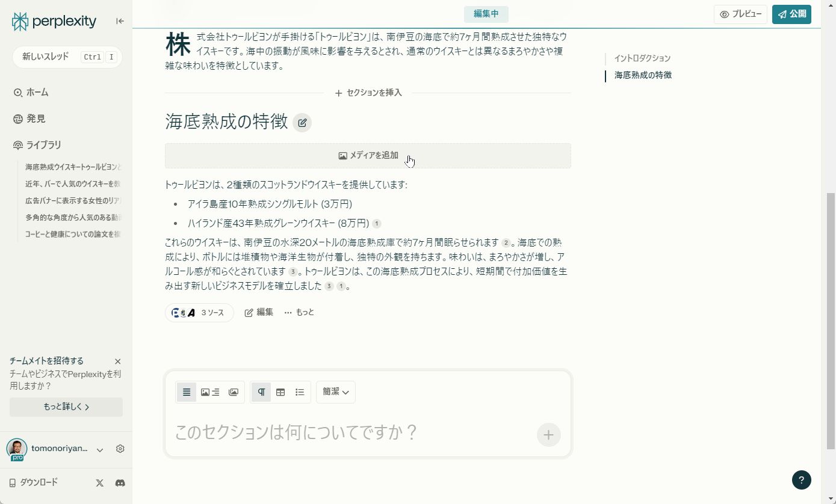The width and height of the screenshot is (836, 504).
Task: Open the 簡潔 style dropdown
Action: [335, 392]
